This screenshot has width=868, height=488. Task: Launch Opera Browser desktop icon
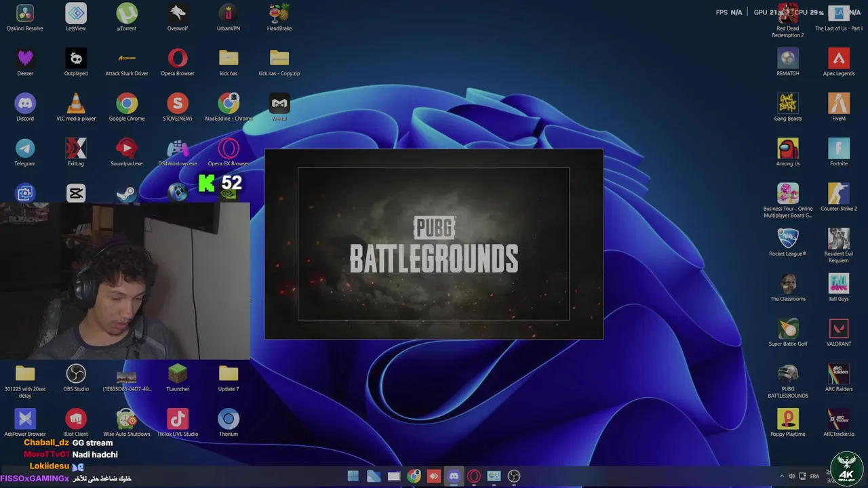[x=178, y=62]
